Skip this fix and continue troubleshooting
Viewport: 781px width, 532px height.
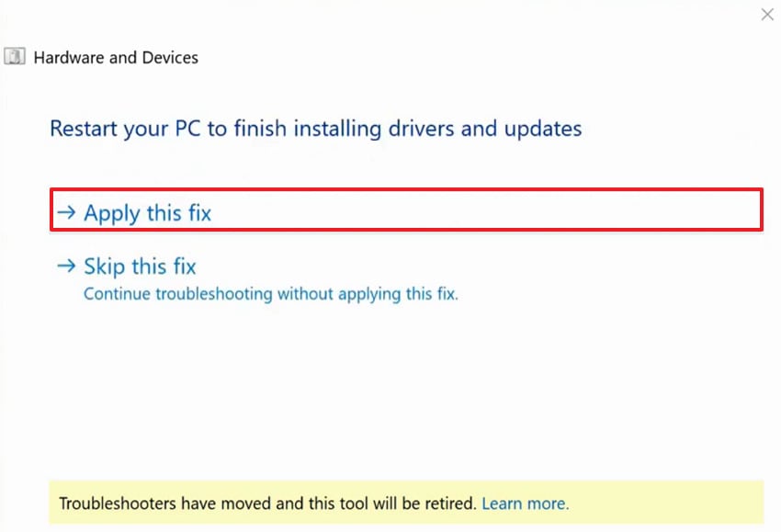tap(140, 266)
